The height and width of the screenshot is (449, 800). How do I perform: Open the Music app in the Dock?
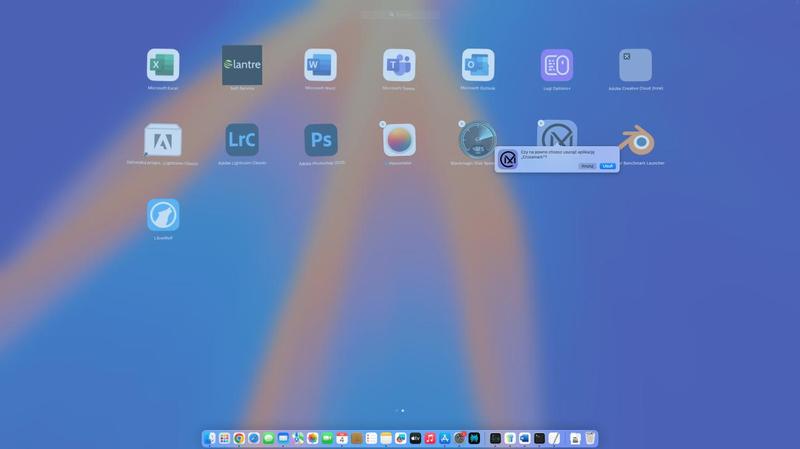point(430,438)
